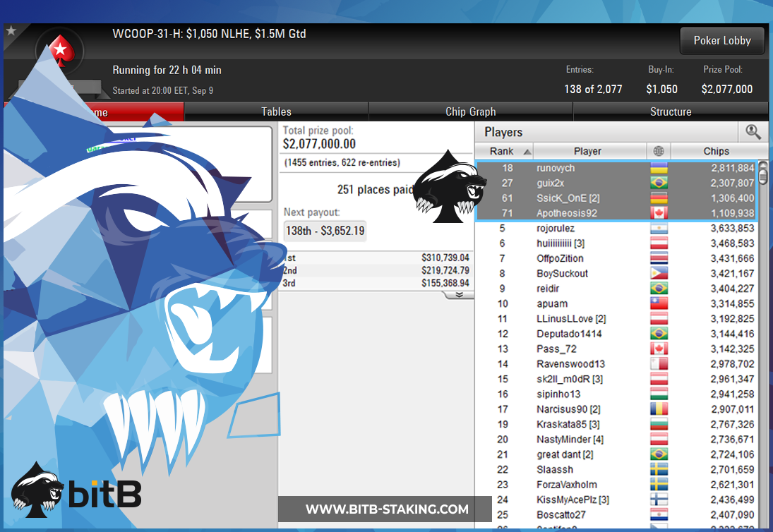
Task: Click Canada flag beside Apotheosis92
Action: point(659,213)
